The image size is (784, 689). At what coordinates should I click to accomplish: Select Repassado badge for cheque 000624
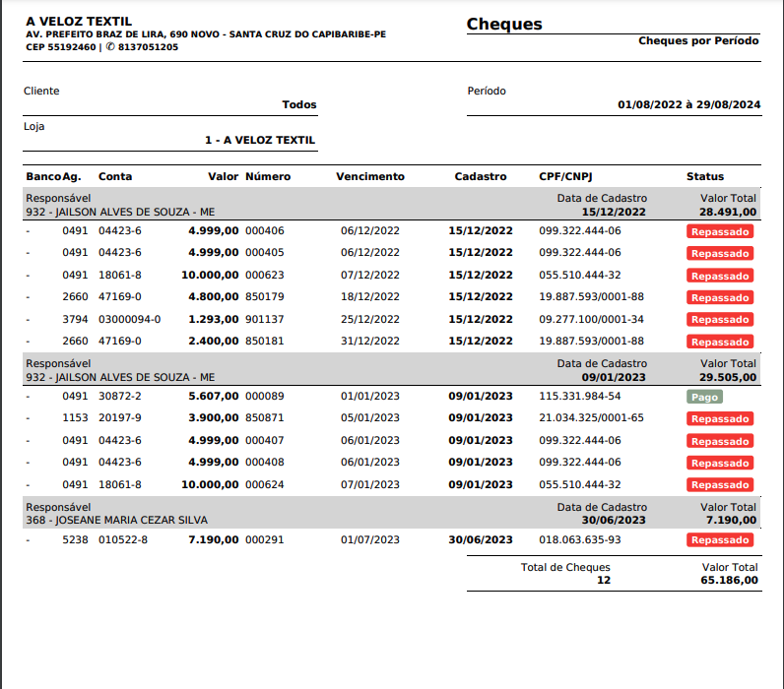(x=720, y=485)
